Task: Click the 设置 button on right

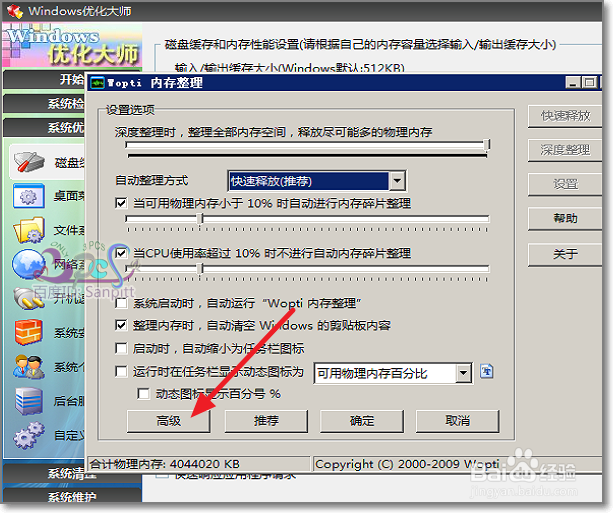Action: point(565,184)
